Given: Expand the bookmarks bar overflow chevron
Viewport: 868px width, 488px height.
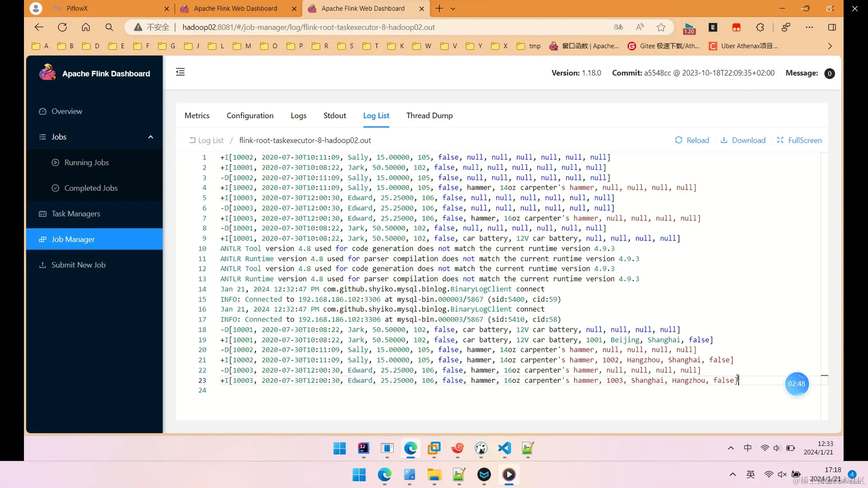Looking at the screenshot, I should point(830,46).
